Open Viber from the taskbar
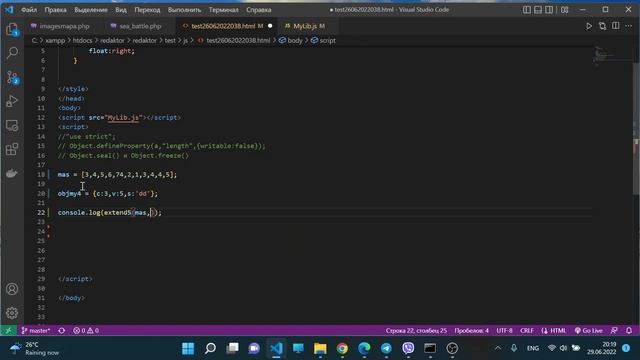640x360 pixels. pos(408,348)
